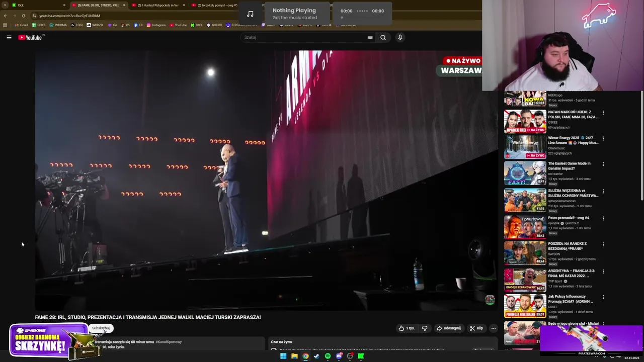This screenshot has height=362, width=644.
Task: Open the Kick app in taskbar
Action: coord(361,356)
